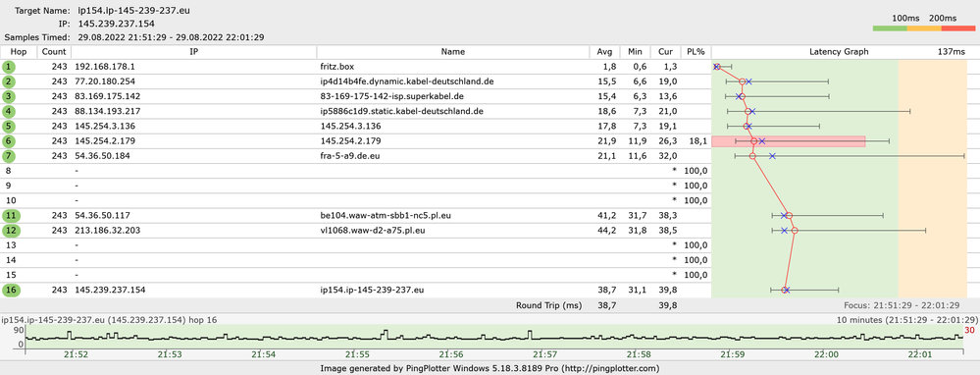Select the green hop 7 circle icon
Viewport: 980px width, 375px height.
coord(9,156)
